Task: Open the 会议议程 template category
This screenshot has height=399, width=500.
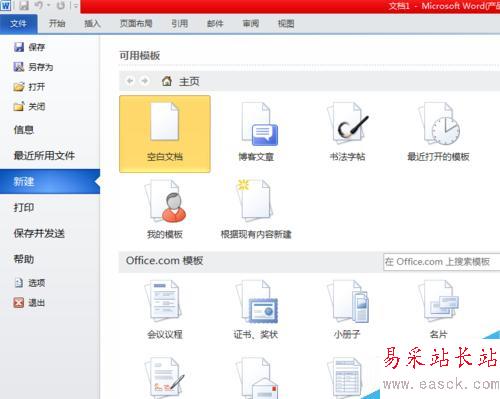Action: click(164, 300)
